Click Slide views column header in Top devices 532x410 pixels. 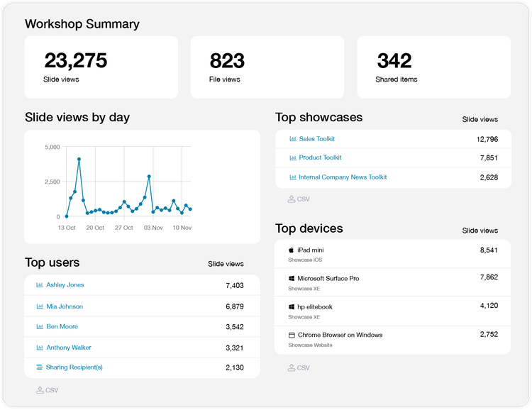pyautogui.click(x=480, y=231)
